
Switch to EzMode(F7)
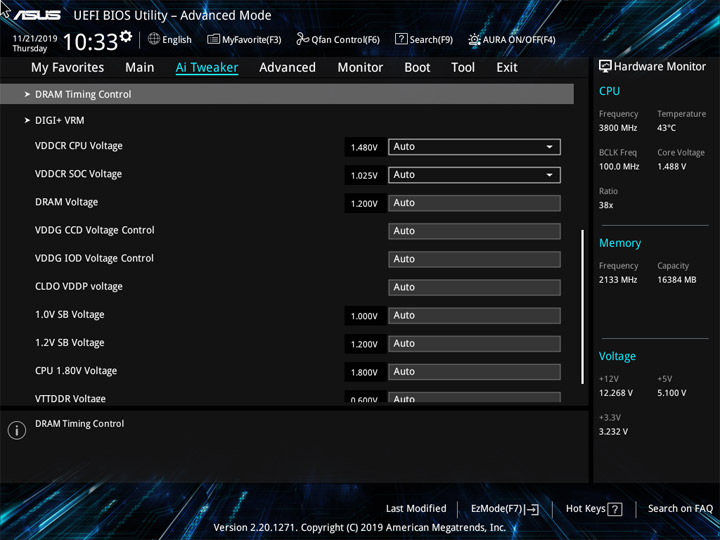(x=505, y=509)
